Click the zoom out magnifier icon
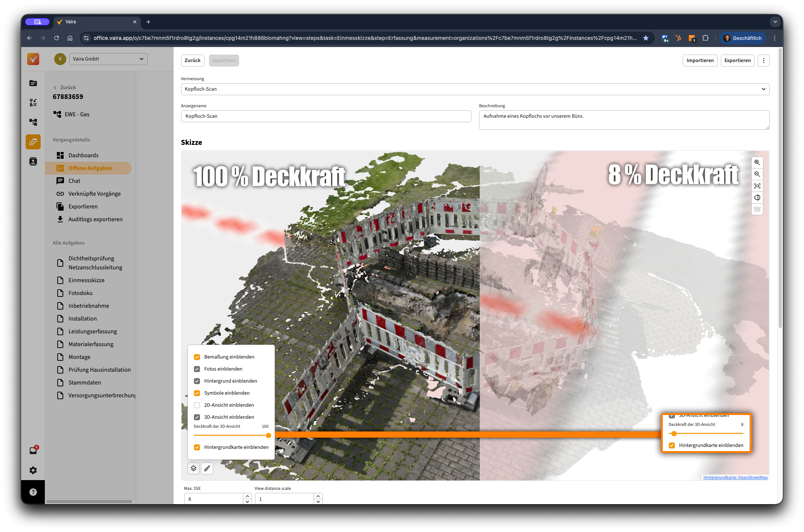The width and height of the screenshot is (804, 532). 757,174
